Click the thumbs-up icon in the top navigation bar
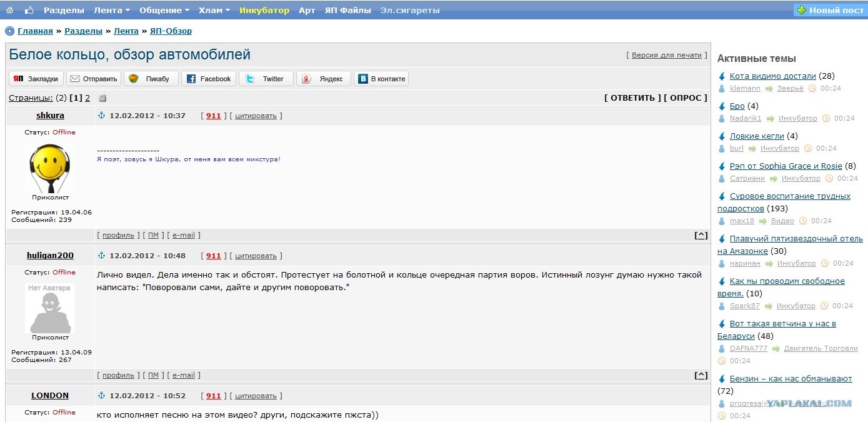 click(29, 10)
